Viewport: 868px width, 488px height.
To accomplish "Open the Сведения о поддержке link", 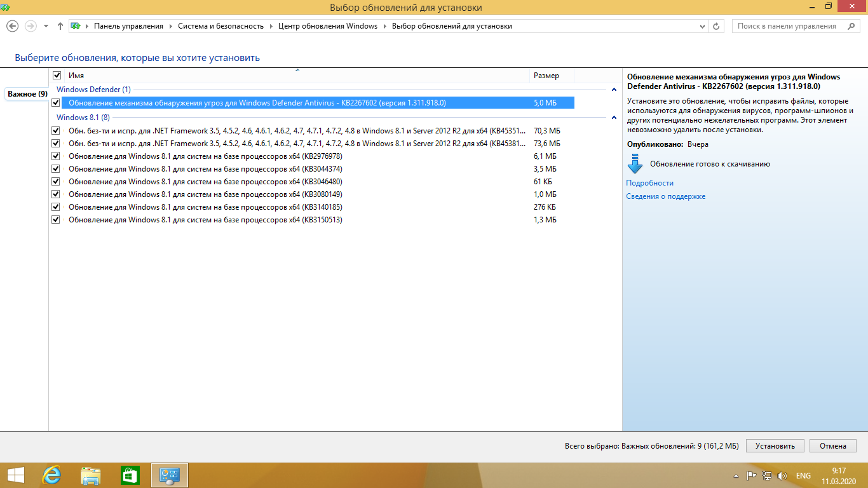I will point(665,196).
